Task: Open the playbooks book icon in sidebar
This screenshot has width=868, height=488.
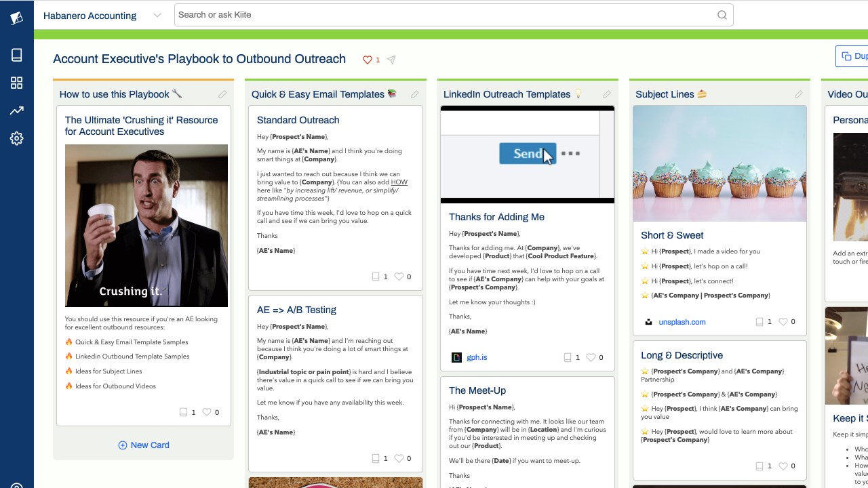Action: pyautogui.click(x=17, y=55)
